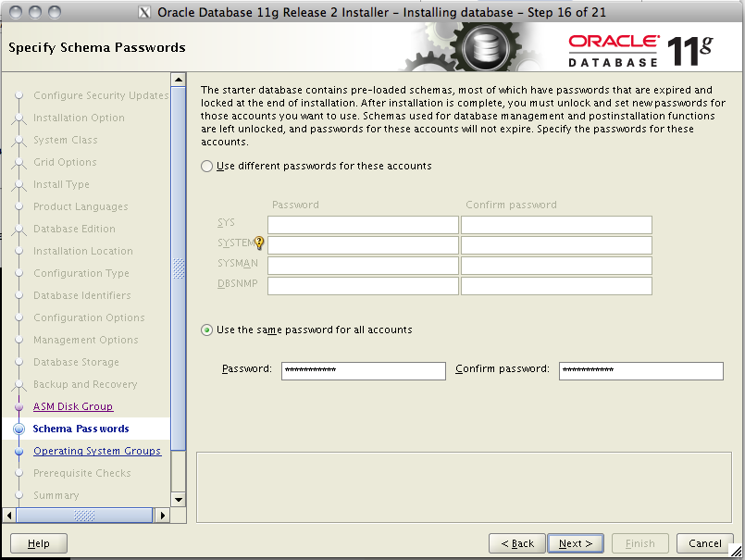
Task: Click the SYS password field
Action: [x=363, y=225]
